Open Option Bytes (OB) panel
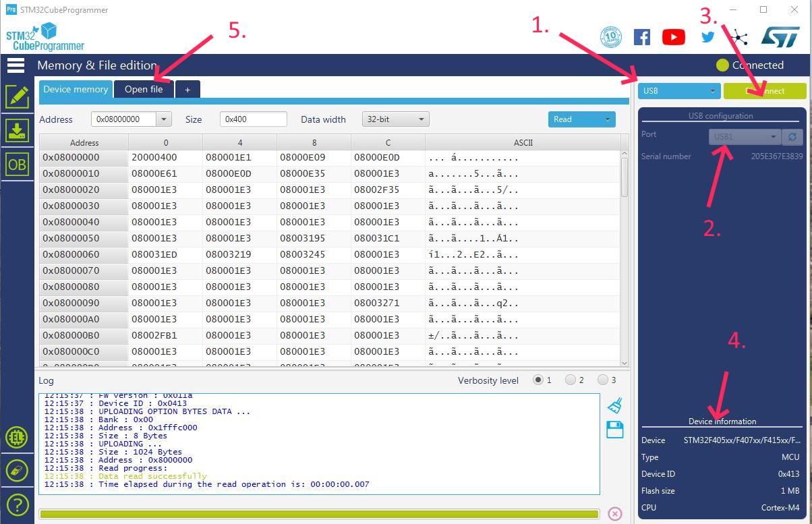 coord(17,165)
